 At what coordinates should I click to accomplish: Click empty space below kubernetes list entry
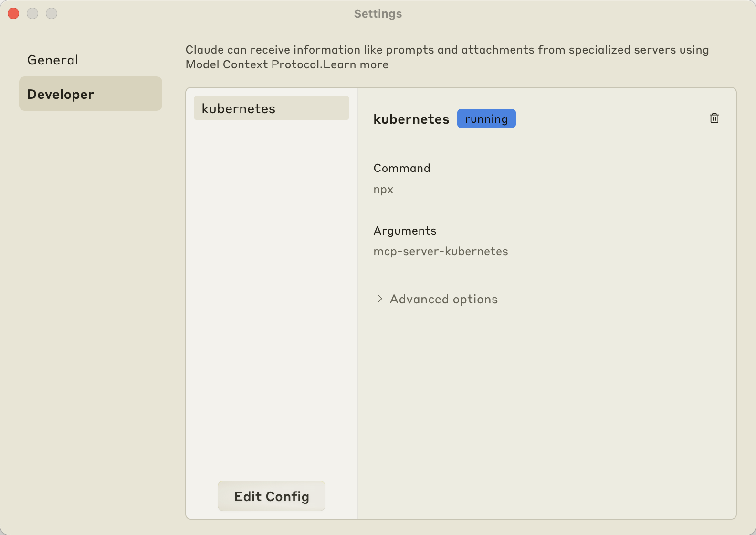[x=271, y=296]
